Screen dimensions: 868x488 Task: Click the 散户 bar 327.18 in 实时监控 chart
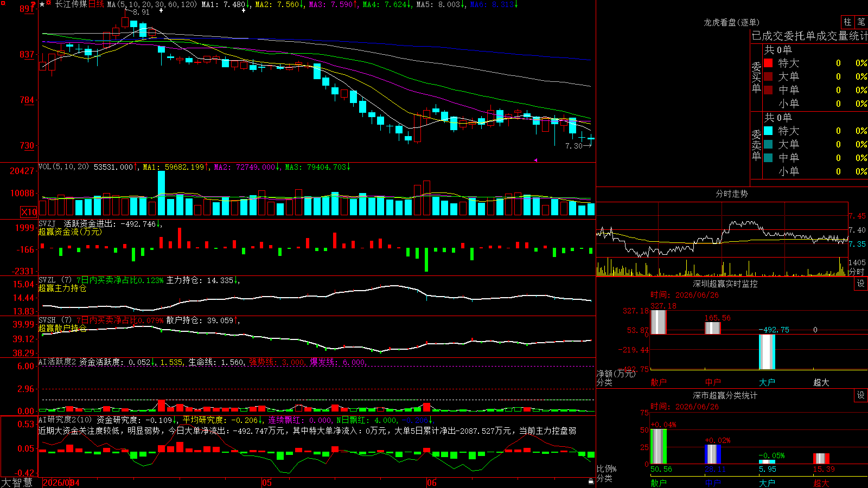658,322
